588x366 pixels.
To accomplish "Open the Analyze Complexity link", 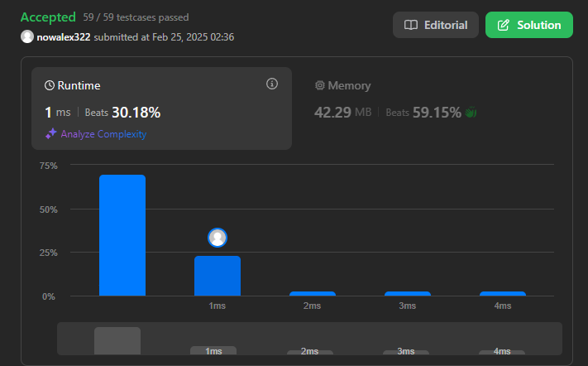I will click(103, 133).
